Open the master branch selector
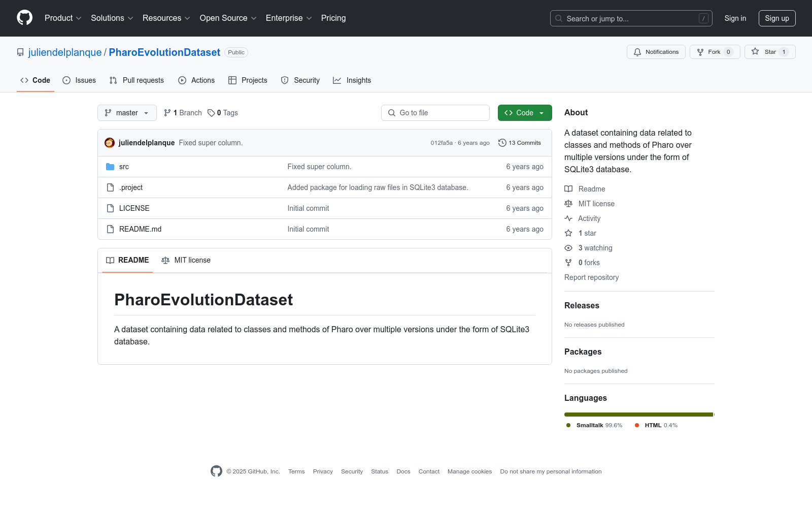 (x=127, y=113)
